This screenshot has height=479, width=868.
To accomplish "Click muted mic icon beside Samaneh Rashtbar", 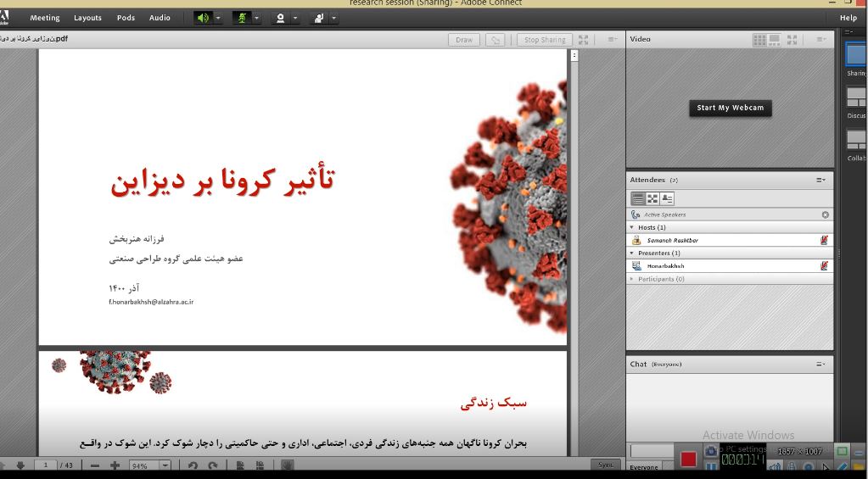I will 824,240.
